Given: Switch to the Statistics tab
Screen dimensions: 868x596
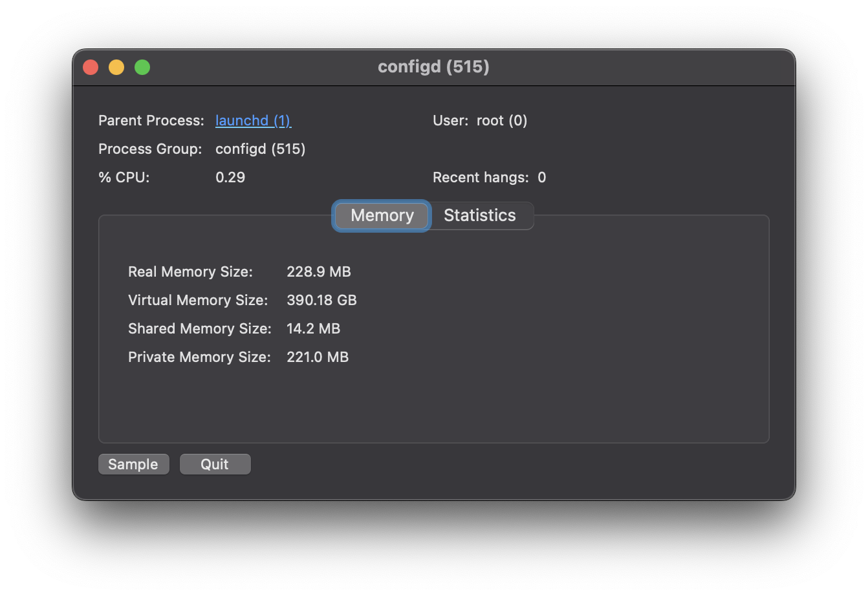Looking at the screenshot, I should tap(480, 215).
